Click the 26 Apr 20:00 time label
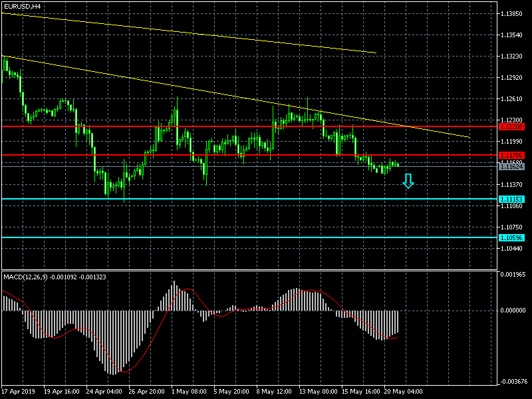532x399 pixels. 146,391
